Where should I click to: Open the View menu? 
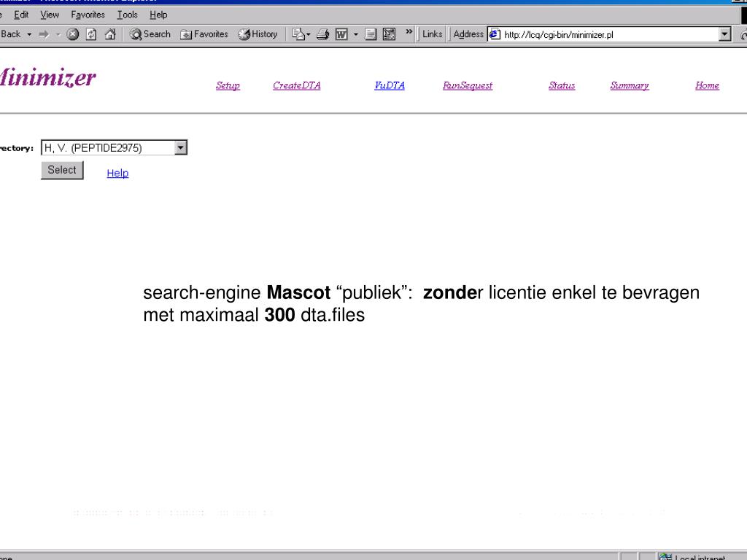pyautogui.click(x=50, y=15)
